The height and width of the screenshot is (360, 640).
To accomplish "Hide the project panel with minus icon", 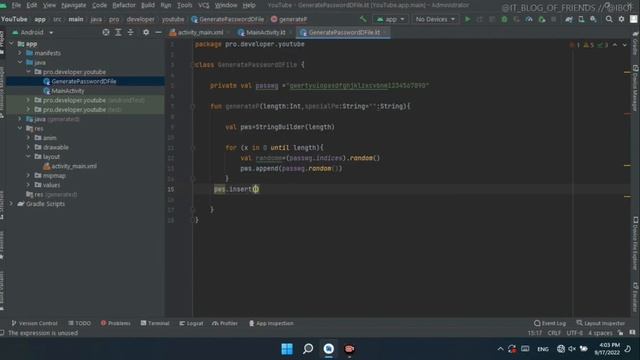I will (158, 32).
